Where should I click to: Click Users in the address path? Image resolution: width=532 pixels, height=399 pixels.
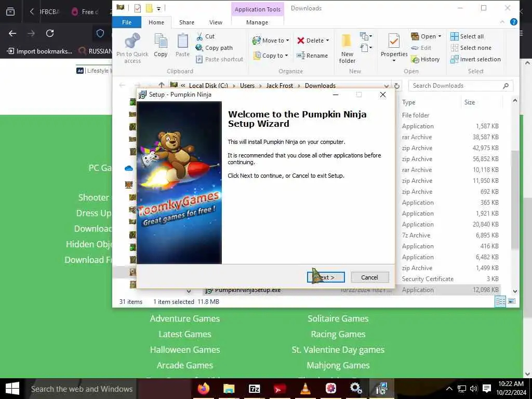pyautogui.click(x=247, y=86)
